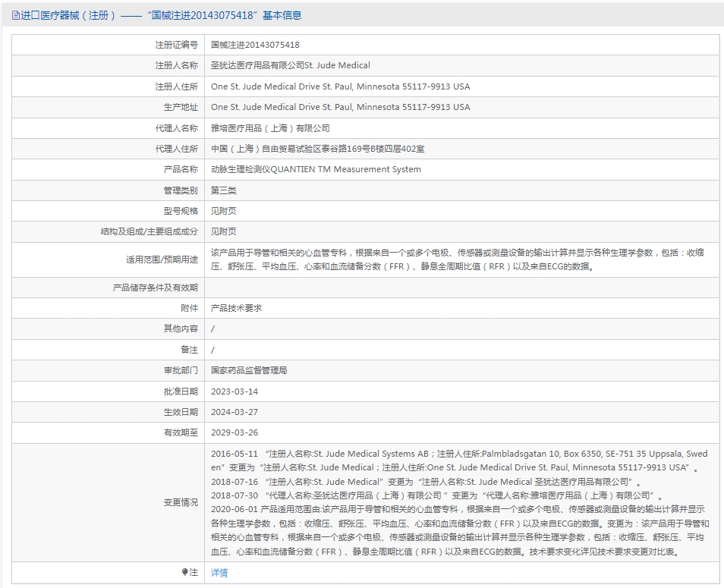This screenshot has height=588, width=724.
Task: Click the page title 进口医疗器械（注册）基本信息
Action: click(x=161, y=16)
